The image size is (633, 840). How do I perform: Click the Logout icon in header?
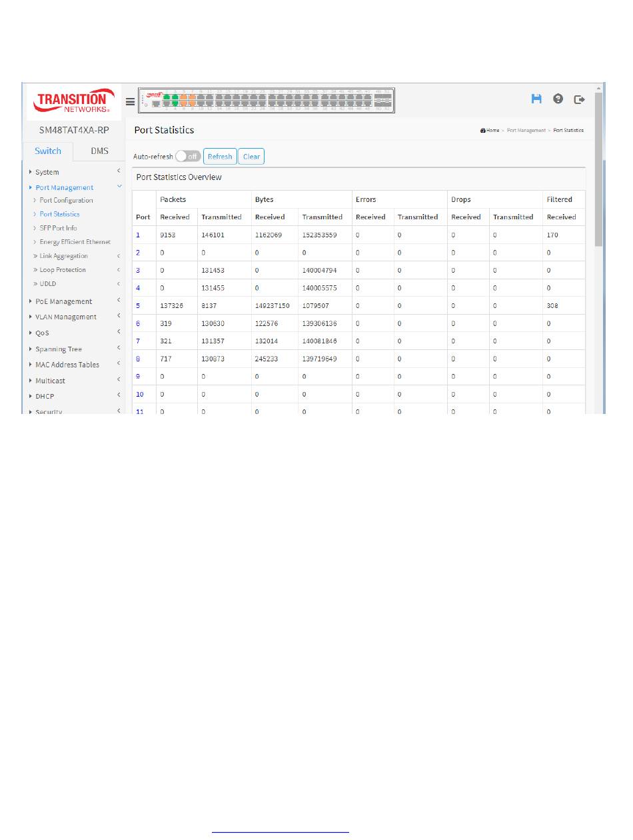tap(580, 99)
